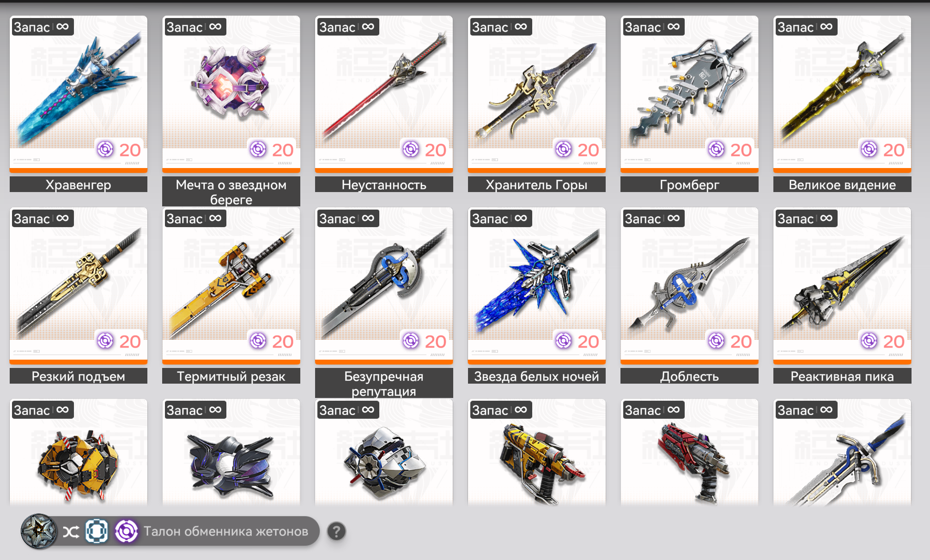Image resolution: width=930 pixels, height=560 pixels.
Task: Select the yellow pistol weapon card
Action: [x=537, y=452]
